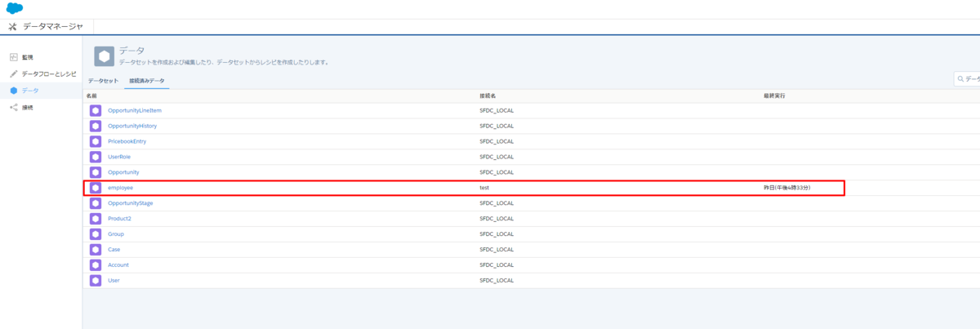Click SFDC_LOCAL in the OpportunityLineItem row
980x329 pixels.
click(x=497, y=110)
